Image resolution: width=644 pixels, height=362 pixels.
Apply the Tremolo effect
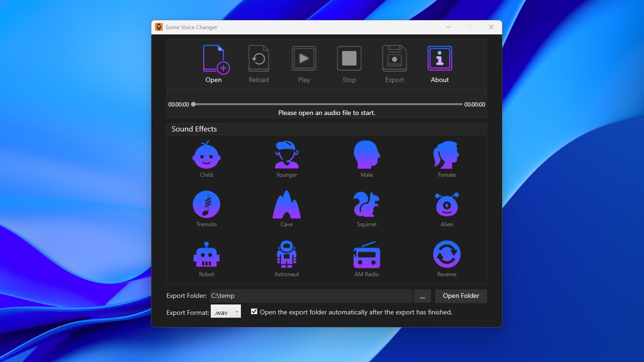click(206, 208)
